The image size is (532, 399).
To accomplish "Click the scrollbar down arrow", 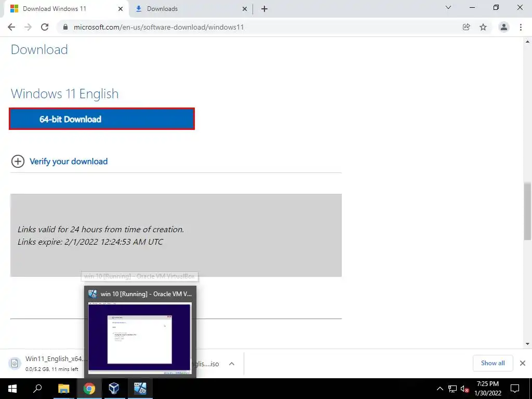I will click(x=527, y=344).
